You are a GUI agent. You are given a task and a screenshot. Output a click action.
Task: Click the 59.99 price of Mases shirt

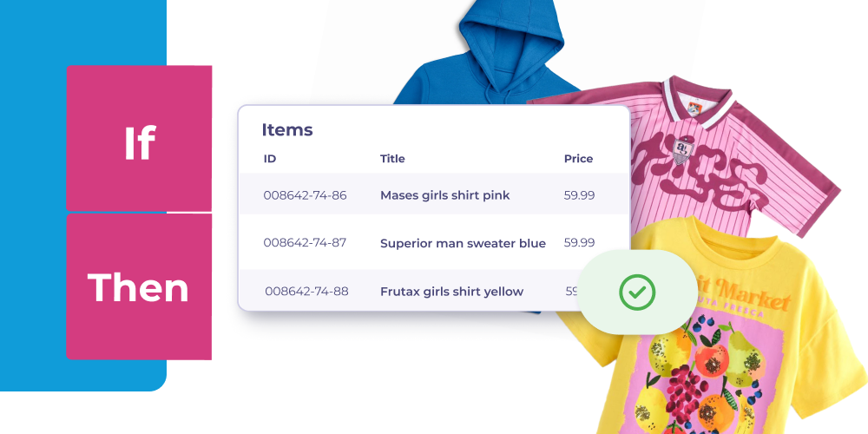[x=580, y=195]
